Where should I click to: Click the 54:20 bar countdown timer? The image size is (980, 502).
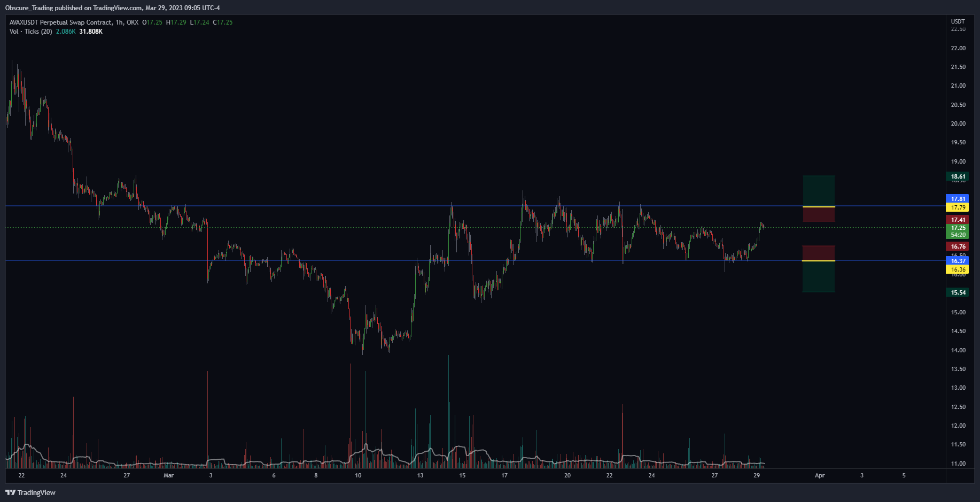[958, 235]
